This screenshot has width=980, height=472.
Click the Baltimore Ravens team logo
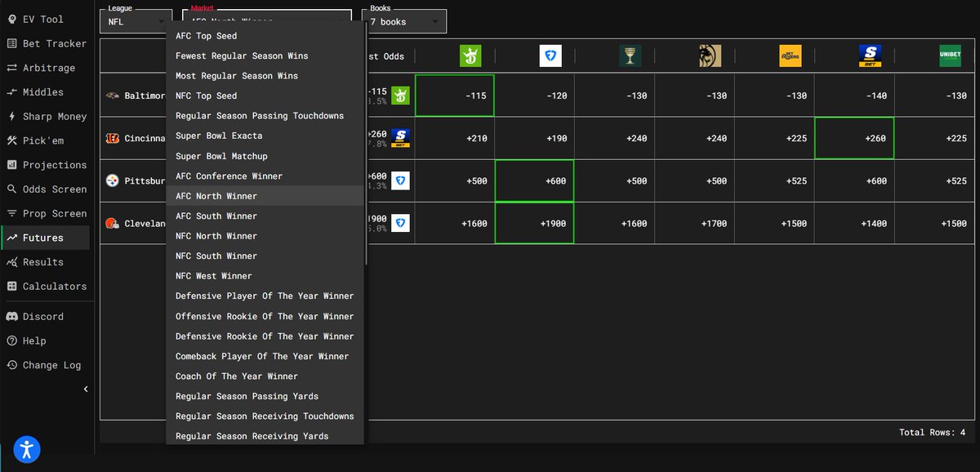[x=113, y=96]
